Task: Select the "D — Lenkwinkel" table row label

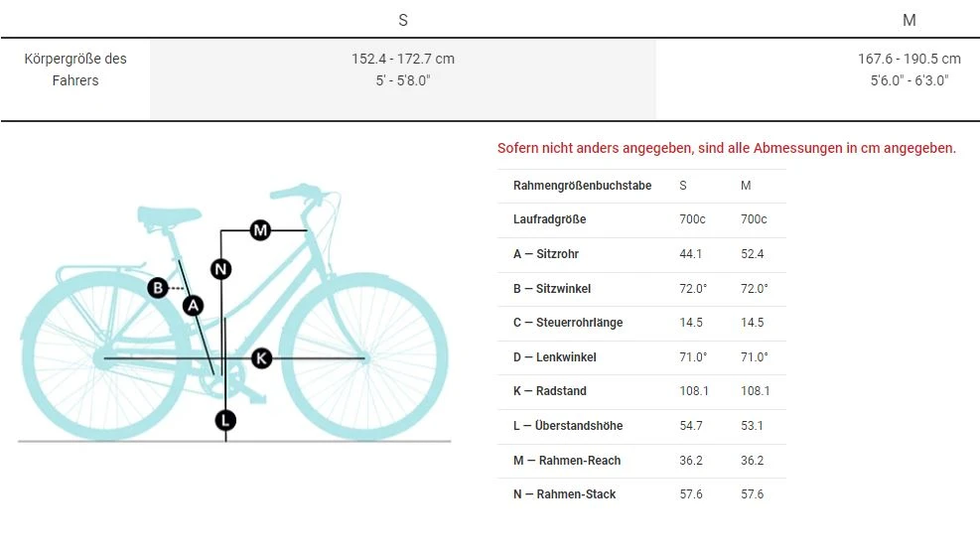Action: click(554, 357)
